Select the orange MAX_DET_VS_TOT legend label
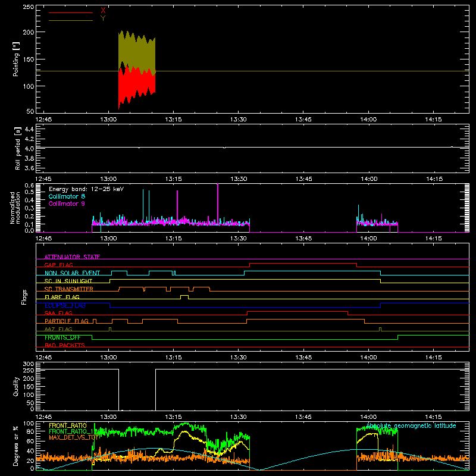476x476 pixels. pos(74,437)
